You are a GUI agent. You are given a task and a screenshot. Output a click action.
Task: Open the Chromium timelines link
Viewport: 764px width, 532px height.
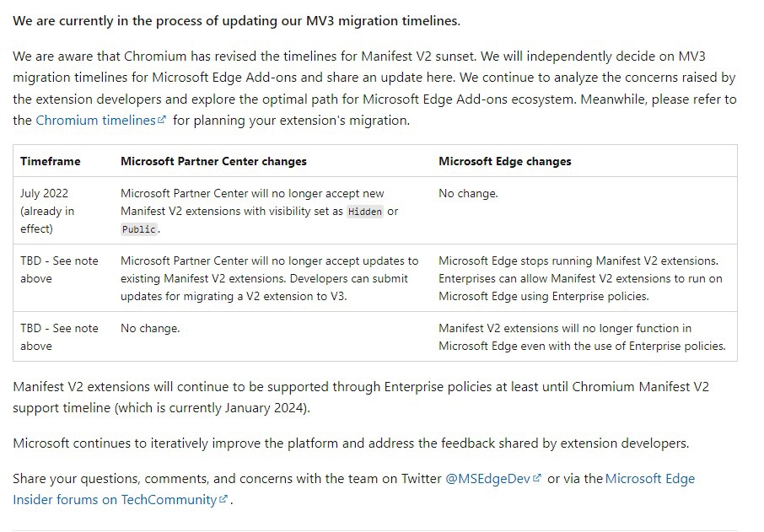click(94, 120)
